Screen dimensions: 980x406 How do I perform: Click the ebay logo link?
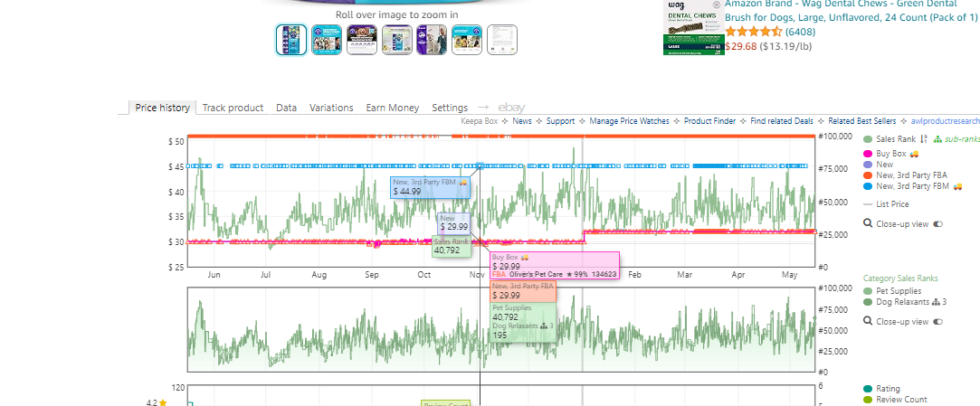(511, 108)
